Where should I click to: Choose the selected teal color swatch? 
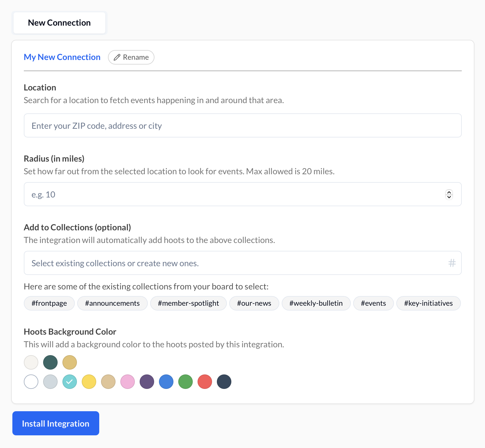pyautogui.click(x=70, y=382)
